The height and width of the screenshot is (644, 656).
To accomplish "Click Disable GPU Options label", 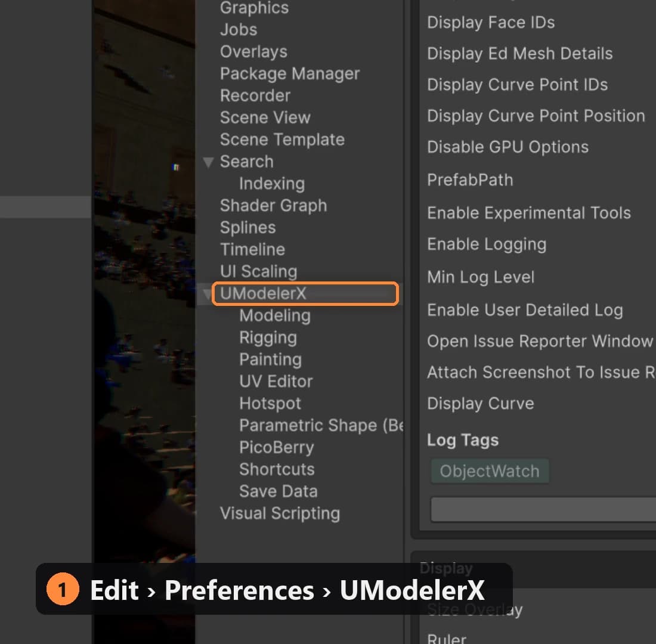I will coord(508,147).
